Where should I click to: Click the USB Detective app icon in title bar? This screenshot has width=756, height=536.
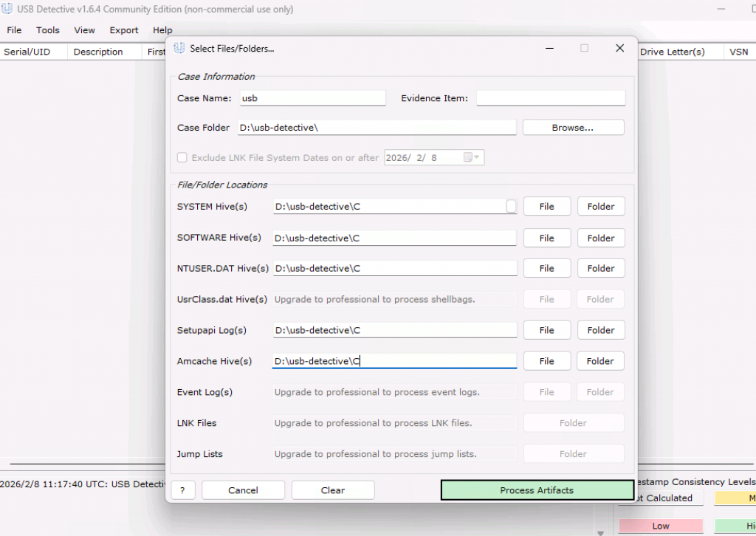pyautogui.click(x=7, y=10)
